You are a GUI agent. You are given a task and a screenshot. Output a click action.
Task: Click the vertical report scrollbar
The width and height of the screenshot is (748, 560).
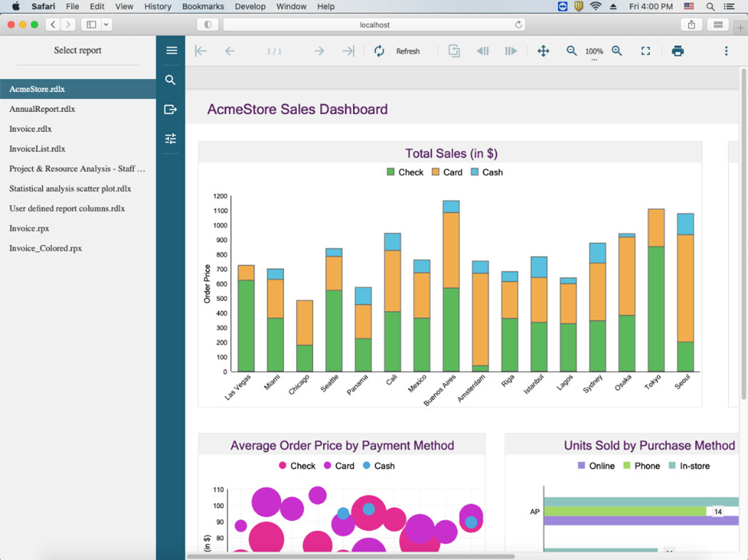point(743,234)
